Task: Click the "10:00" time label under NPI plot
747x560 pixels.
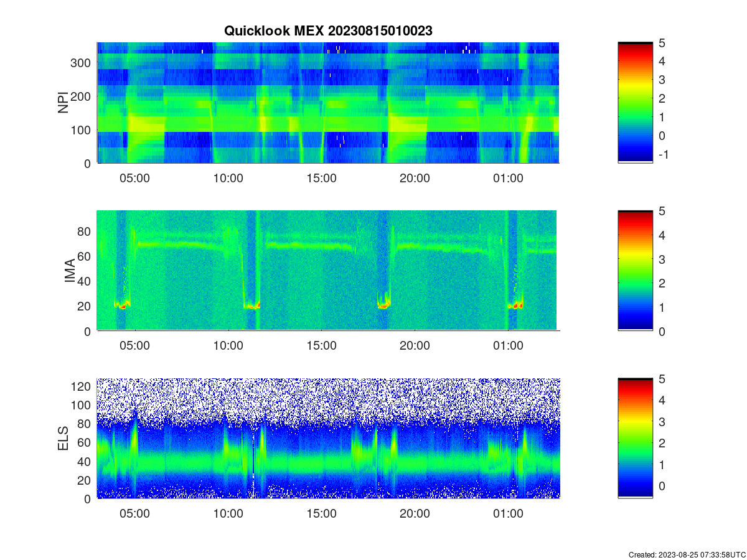Action: click(228, 178)
